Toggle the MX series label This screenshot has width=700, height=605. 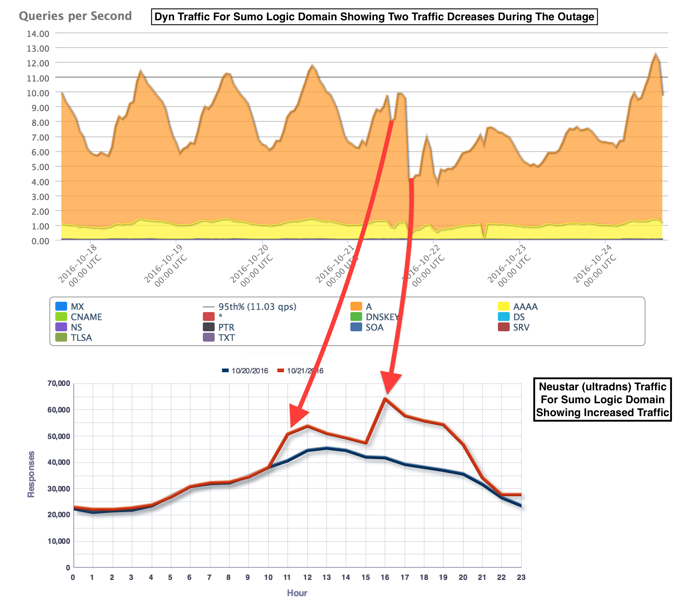77,307
